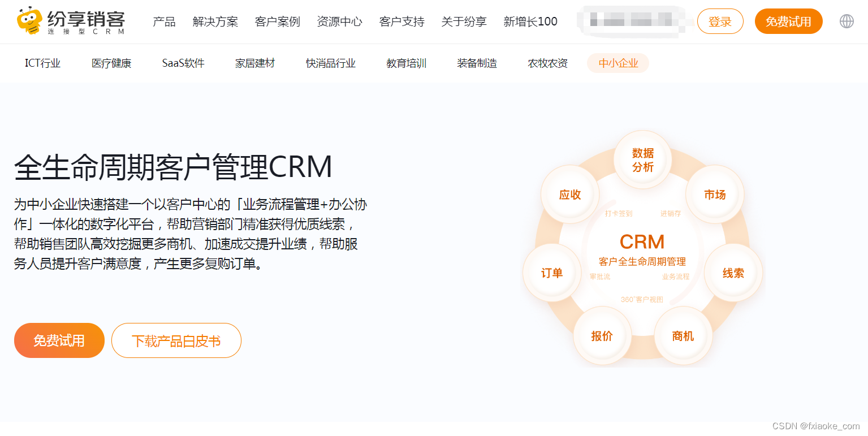Click the 审批流 label in diagram
The height and width of the screenshot is (436, 868).
tap(600, 277)
